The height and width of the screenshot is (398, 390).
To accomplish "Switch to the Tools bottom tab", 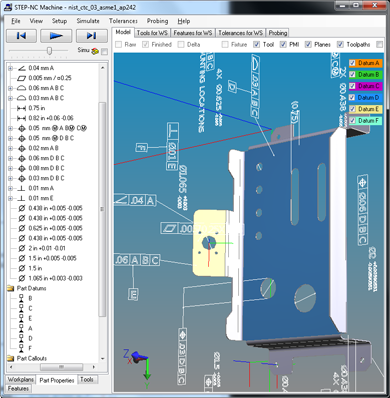I will pos(87,380).
